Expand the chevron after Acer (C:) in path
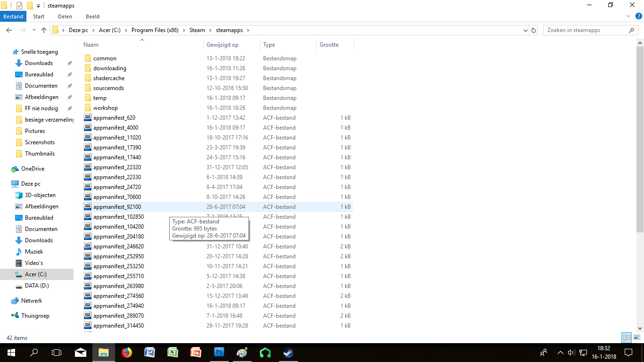Viewport: 644px width, 362px height. pos(126,30)
